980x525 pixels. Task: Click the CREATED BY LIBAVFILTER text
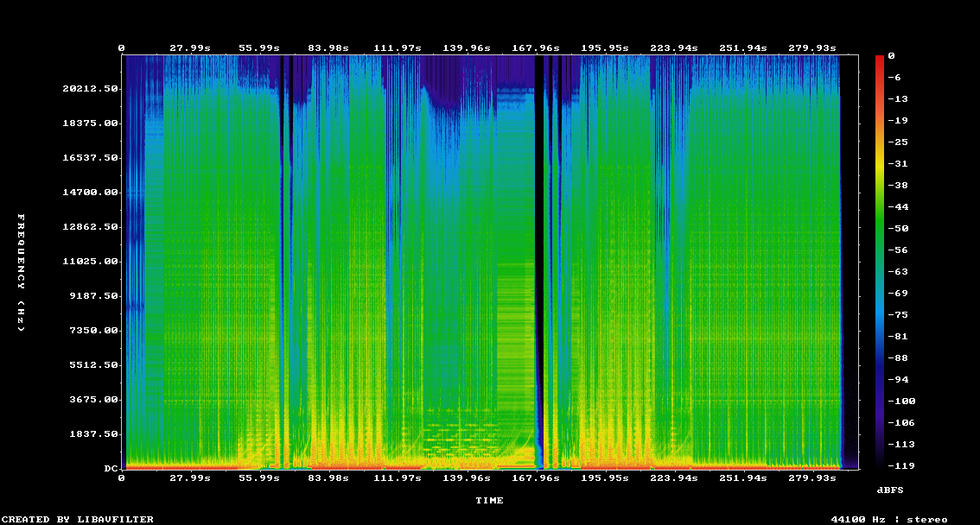[x=78, y=519]
